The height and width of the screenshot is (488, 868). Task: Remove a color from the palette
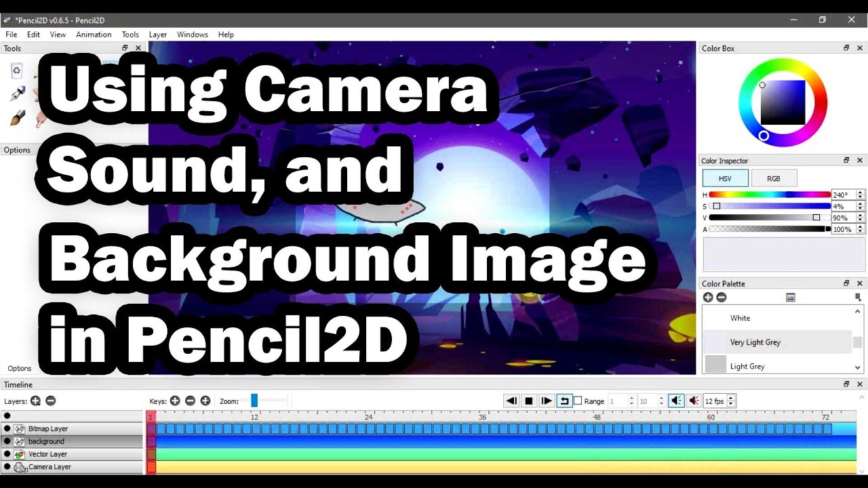[722, 298]
